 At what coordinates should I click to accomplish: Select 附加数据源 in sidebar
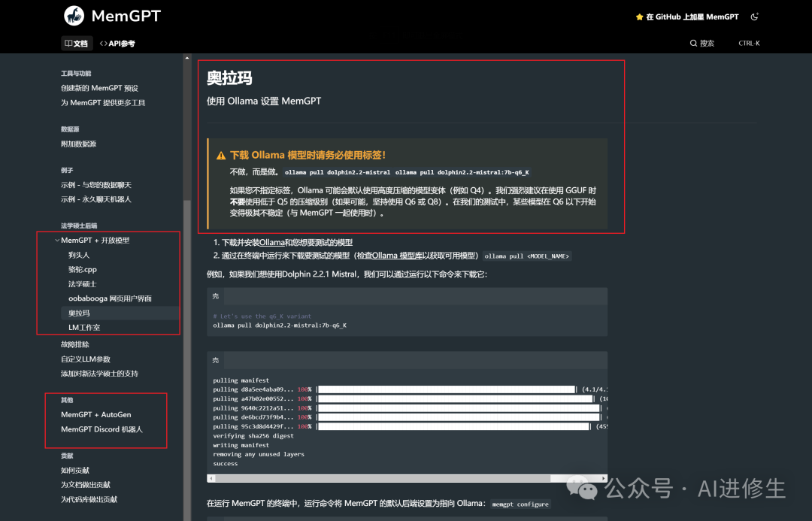79,144
